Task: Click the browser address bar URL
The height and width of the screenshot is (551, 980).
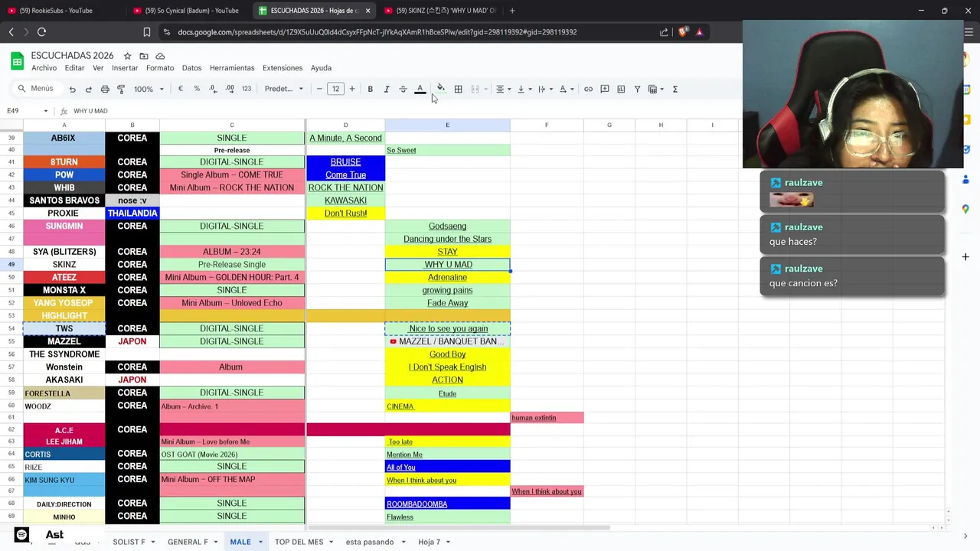Action: click(x=377, y=32)
